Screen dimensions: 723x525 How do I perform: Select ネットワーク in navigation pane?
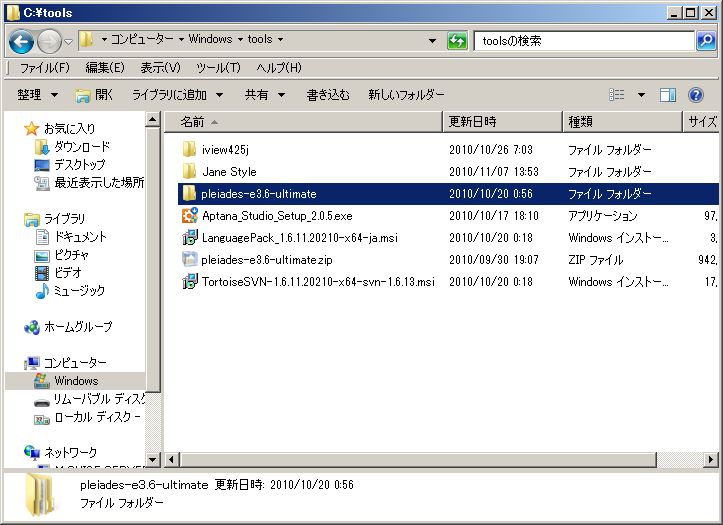[71, 453]
